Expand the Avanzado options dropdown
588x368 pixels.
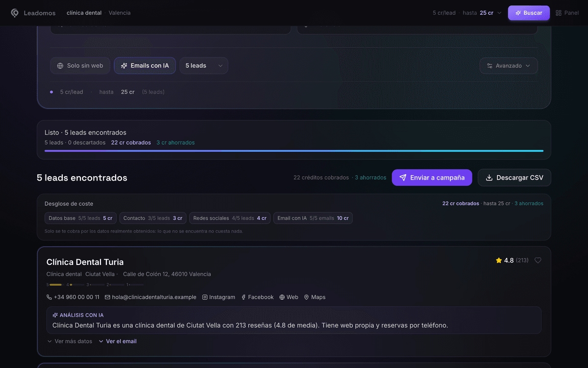pos(509,66)
